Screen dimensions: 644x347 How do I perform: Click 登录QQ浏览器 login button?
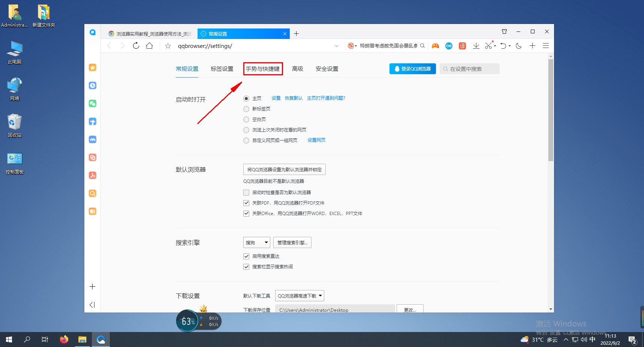tap(413, 69)
